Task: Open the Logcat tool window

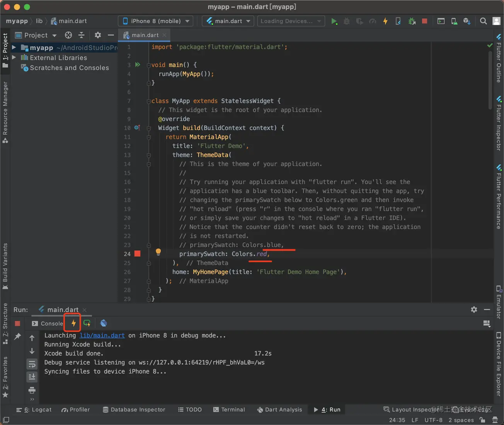Action: 34,410
